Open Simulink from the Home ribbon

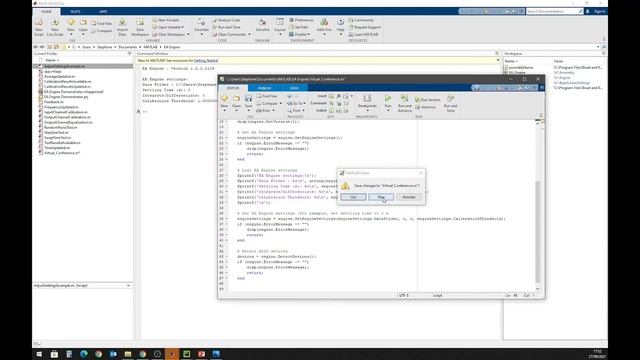coord(262,25)
